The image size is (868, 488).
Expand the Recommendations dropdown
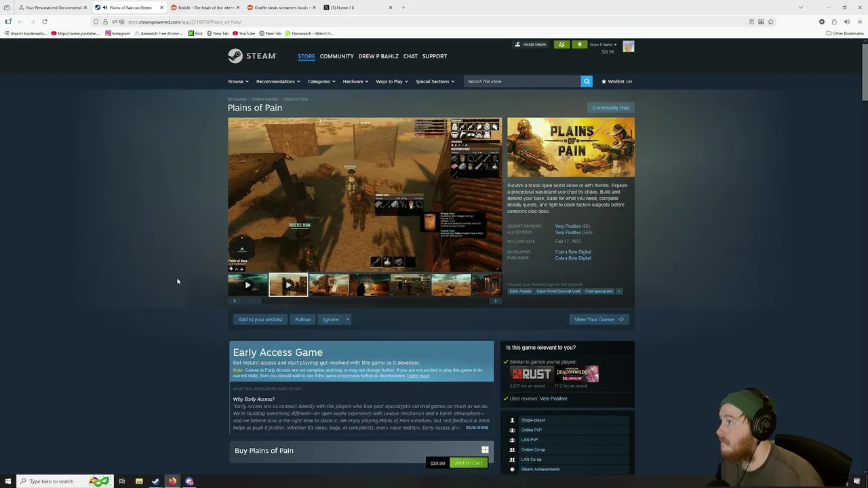(278, 81)
